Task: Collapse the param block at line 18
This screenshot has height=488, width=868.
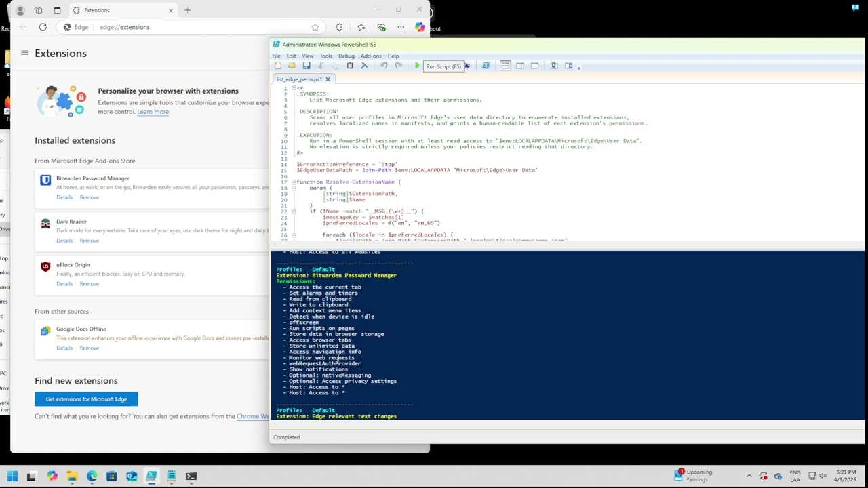Action: (293, 188)
